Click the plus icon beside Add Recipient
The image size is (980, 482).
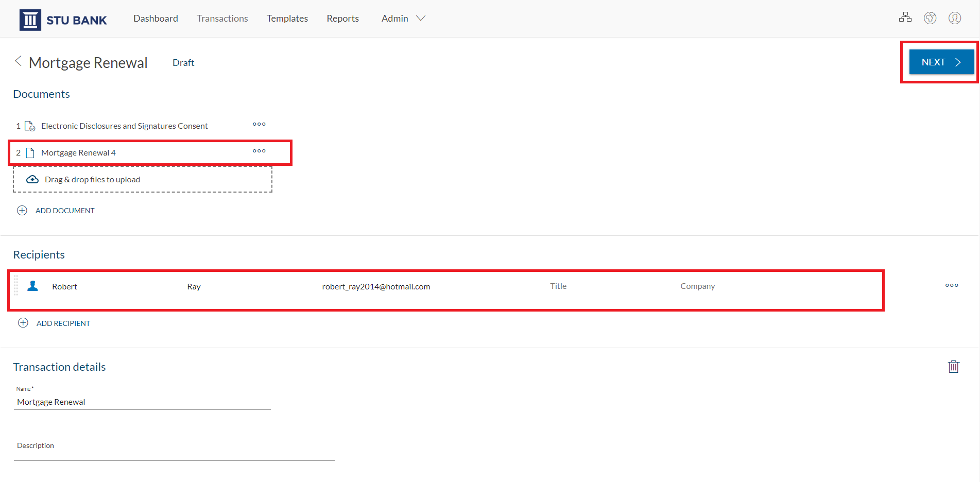click(23, 323)
